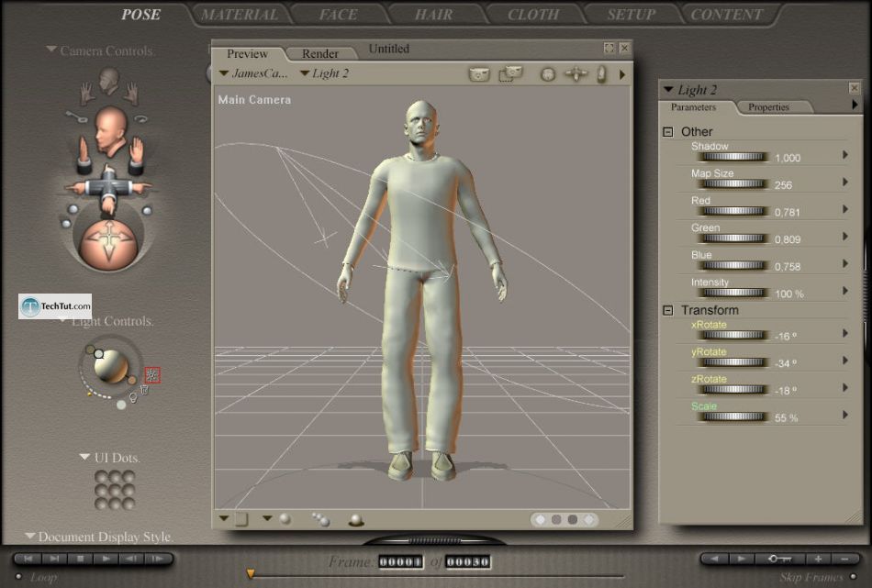The image size is (872, 588).
Task: Open the Properties tab in Light 2 panel
Action: (x=768, y=107)
